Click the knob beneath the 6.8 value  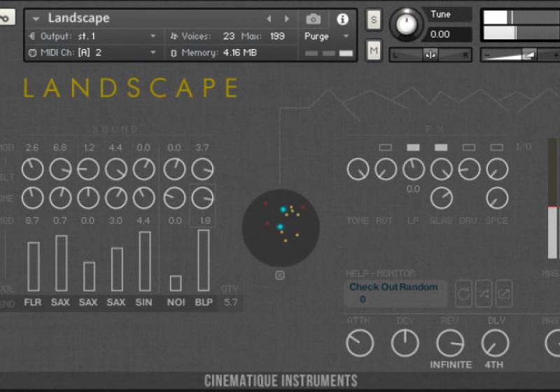pos(60,169)
